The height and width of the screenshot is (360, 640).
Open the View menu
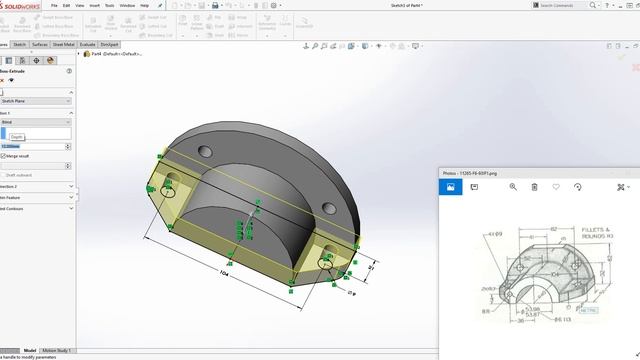tap(80, 6)
